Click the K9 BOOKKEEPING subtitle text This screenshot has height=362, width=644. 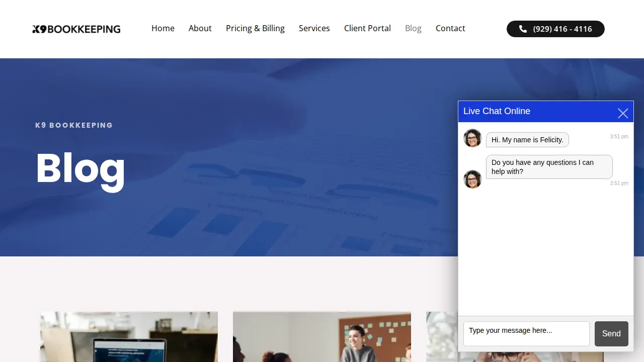(x=74, y=125)
